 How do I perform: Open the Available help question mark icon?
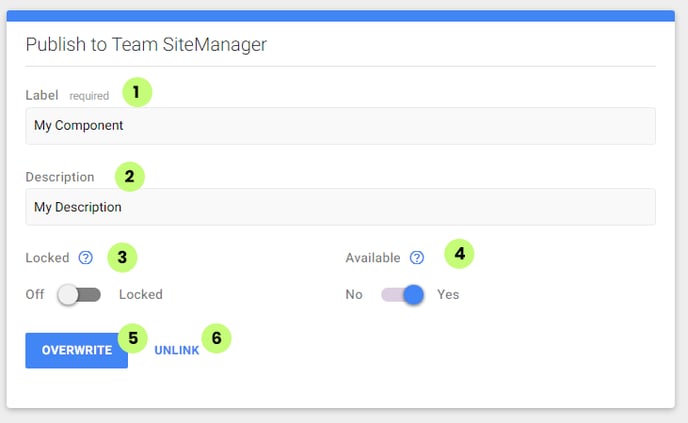[417, 258]
